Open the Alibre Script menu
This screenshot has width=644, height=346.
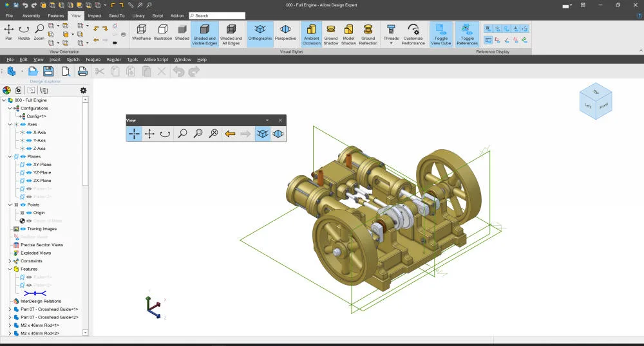coord(156,59)
